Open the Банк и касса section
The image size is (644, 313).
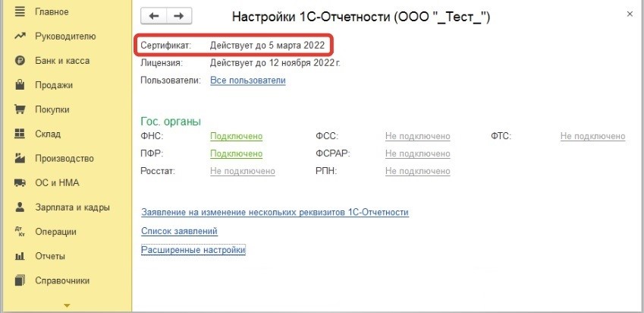tap(62, 61)
